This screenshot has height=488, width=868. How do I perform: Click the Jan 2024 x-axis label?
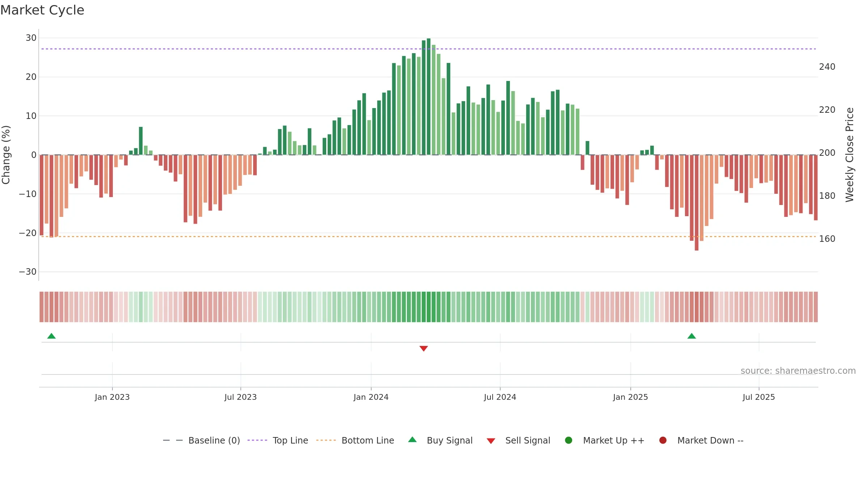[x=371, y=397]
